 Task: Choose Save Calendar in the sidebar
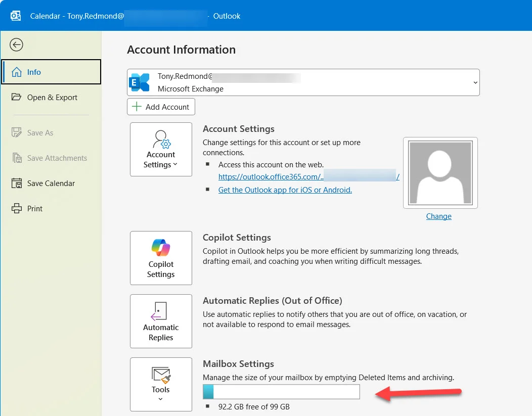pyautogui.click(x=51, y=183)
